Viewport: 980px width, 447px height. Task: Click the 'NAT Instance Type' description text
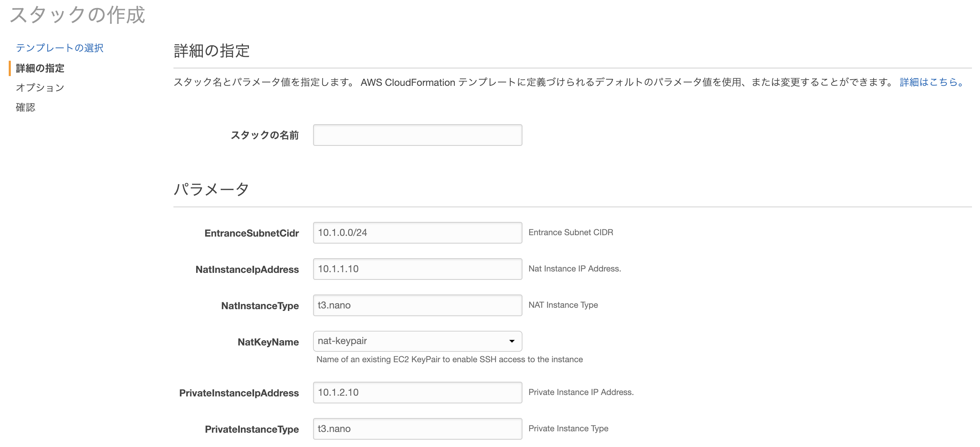tap(563, 305)
